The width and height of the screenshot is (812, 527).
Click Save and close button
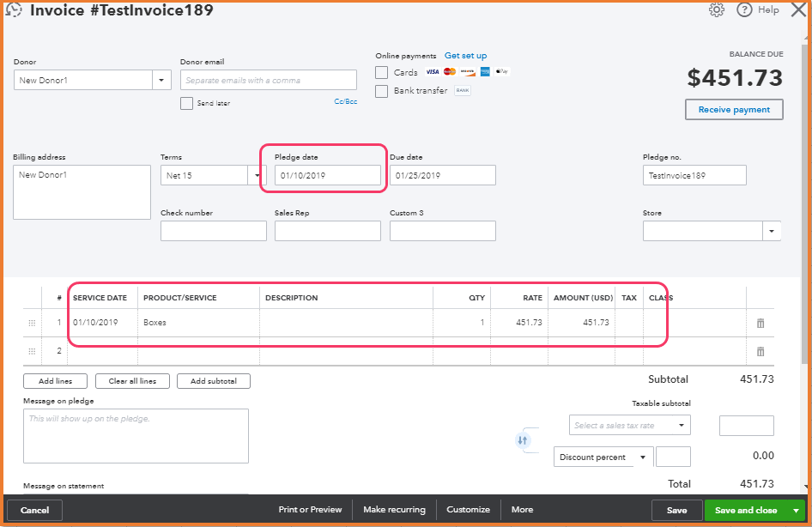[x=746, y=511]
